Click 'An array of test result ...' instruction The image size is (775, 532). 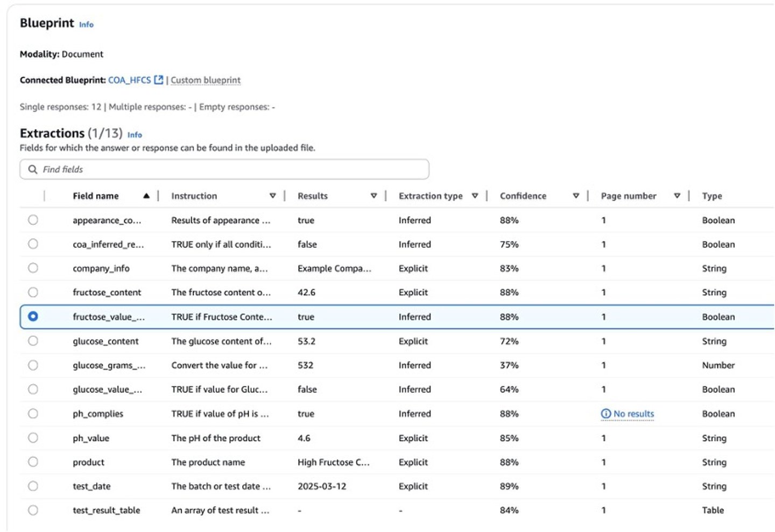[220, 510]
